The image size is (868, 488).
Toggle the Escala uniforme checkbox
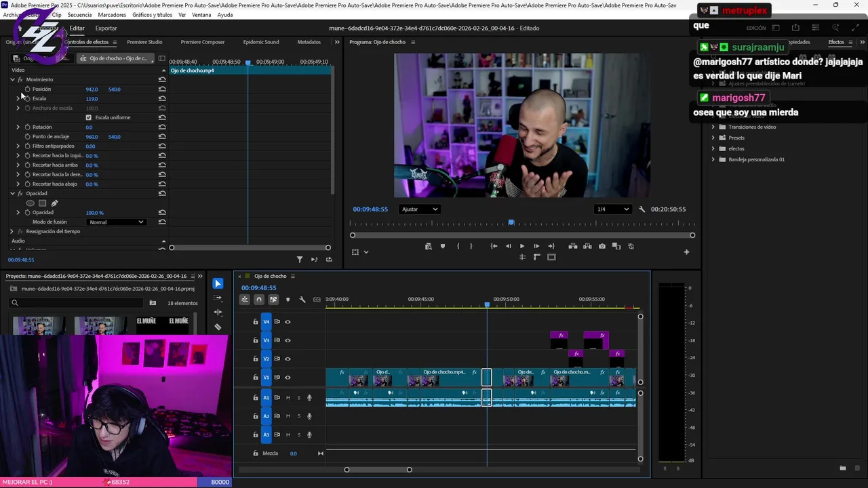coord(89,117)
